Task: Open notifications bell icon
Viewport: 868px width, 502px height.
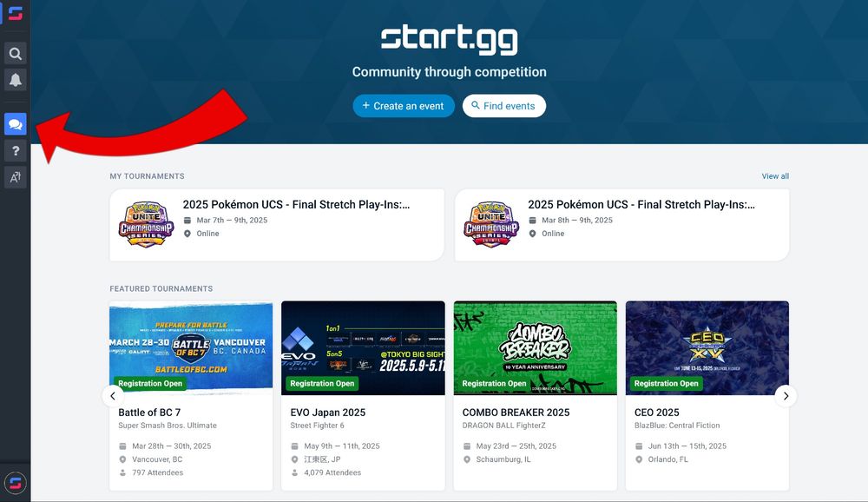Action: tap(16, 80)
